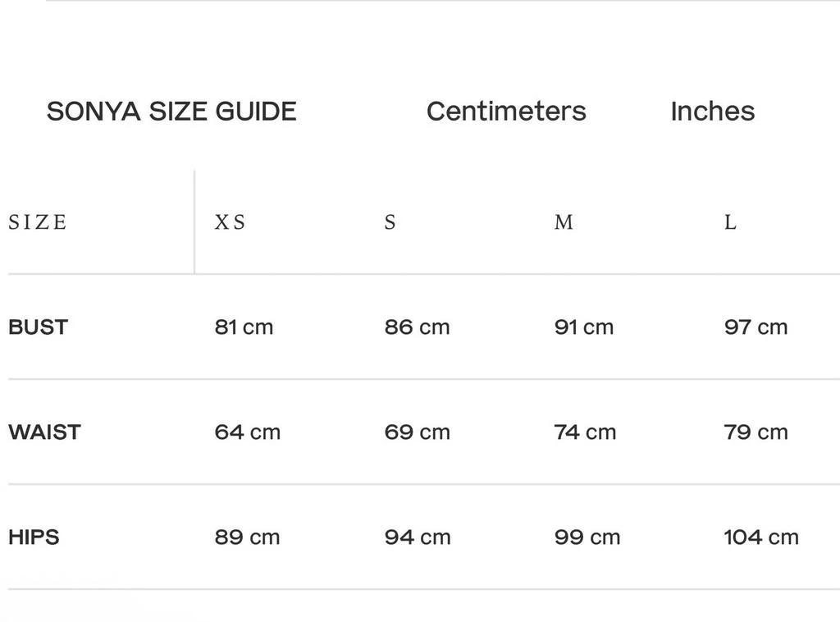Click the L size column header
840x622 pixels.
pyautogui.click(x=730, y=222)
